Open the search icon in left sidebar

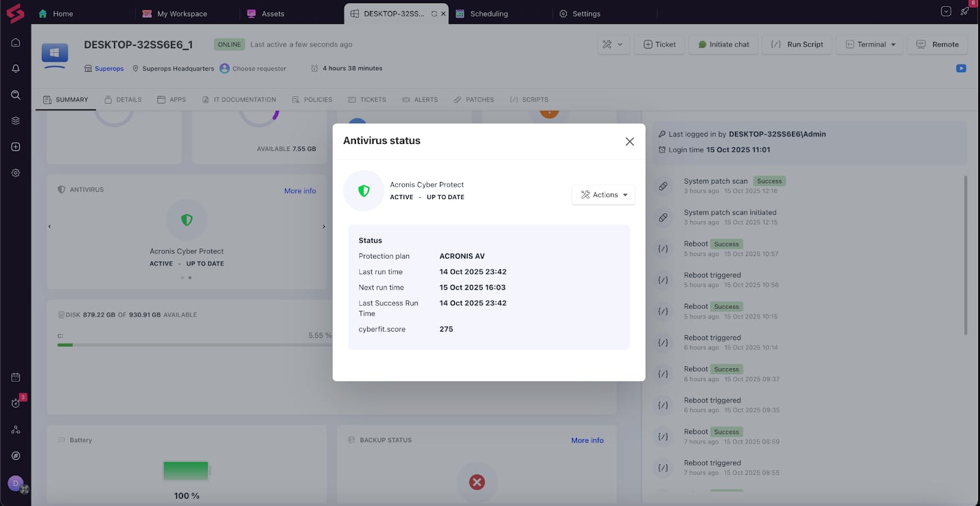pyautogui.click(x=15, y=95)
